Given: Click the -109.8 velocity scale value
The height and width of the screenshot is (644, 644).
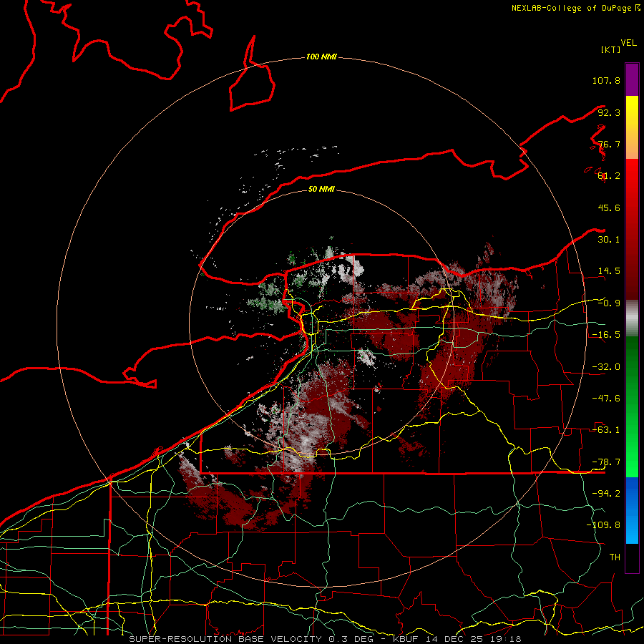Looking at the screenshot, I should tap(603, 525).
